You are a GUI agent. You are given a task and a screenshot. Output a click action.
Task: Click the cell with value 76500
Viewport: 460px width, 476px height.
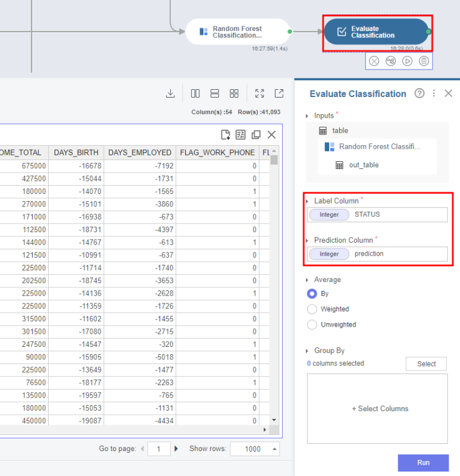(23, 383)
